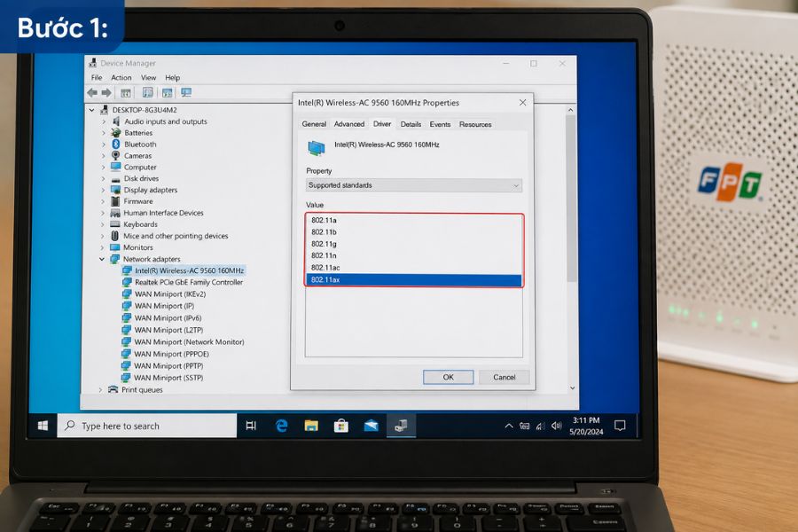Switch to the Driver tab
This screenshot has width=798, height=532.
tap(382, 124)
